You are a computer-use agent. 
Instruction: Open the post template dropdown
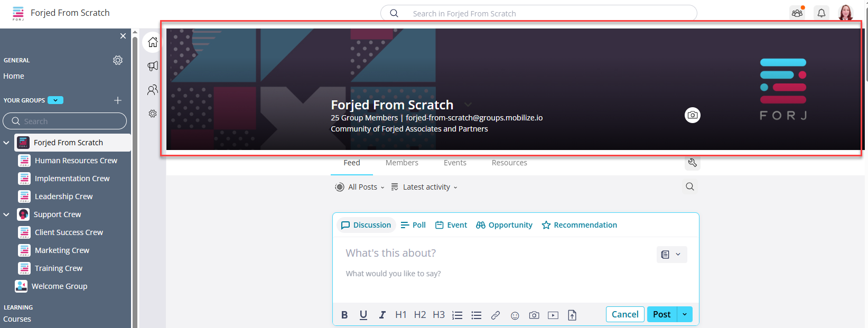pyautogui.click(x=672, y=255)
